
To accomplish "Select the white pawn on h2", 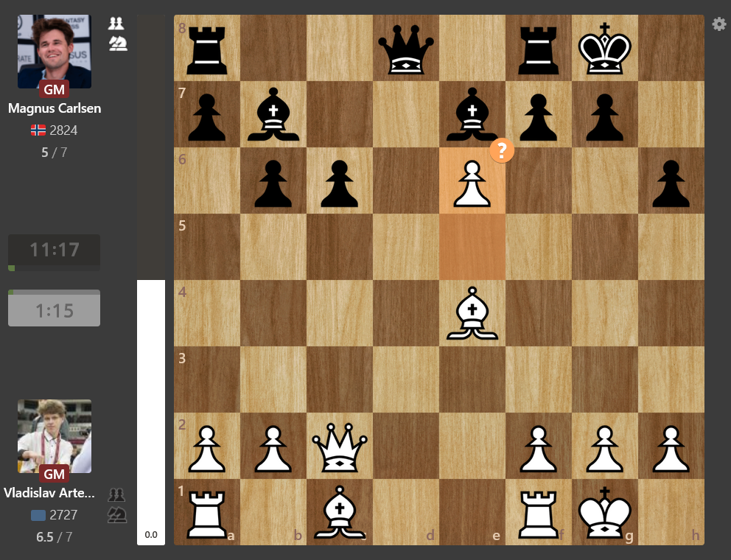I will (671, 449).
